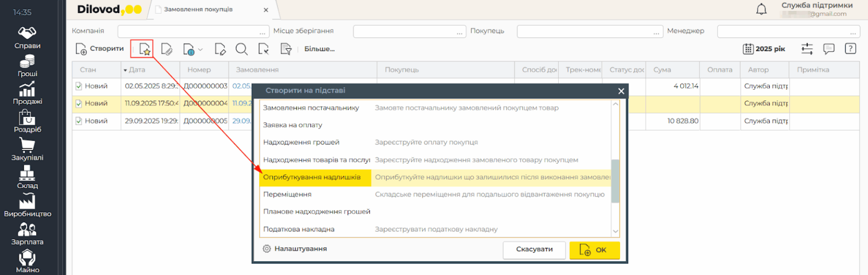This screenshot has height=275, width=868.
Task: Open the search magnifier tool
Action: pyautogui.click(x=242, y=49)
